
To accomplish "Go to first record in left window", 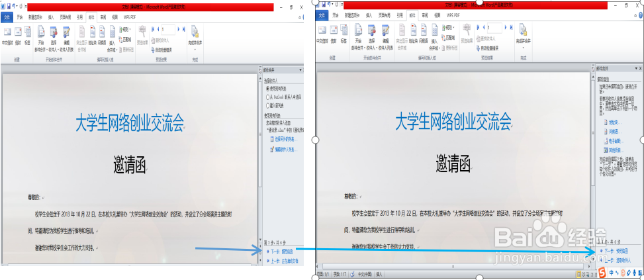I will tap(153, 28).
